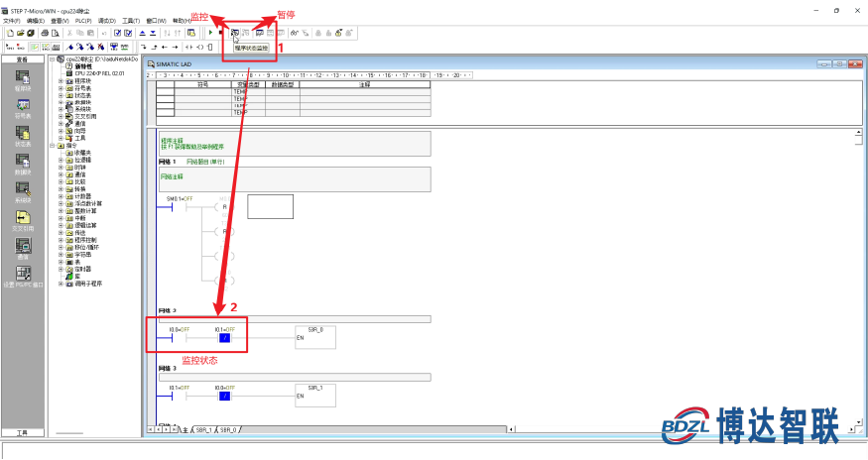Collapse the 指令 tree node
Image resolution: width=868 pixels, height=460 pixels.
pos(52,146)
